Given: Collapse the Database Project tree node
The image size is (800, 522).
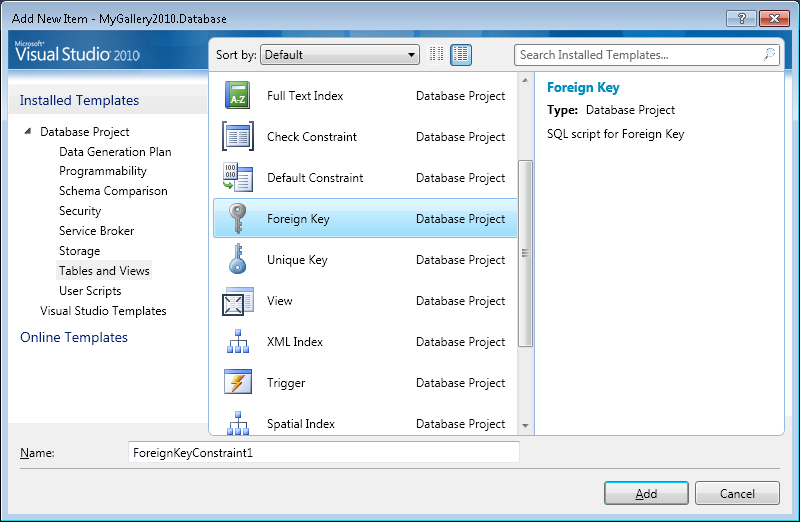Looking at the screenshot, I should click(x=28, y=132).
